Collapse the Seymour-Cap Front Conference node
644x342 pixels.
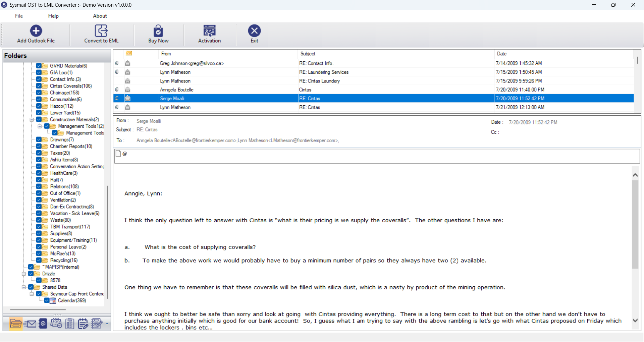coord(32,294)
